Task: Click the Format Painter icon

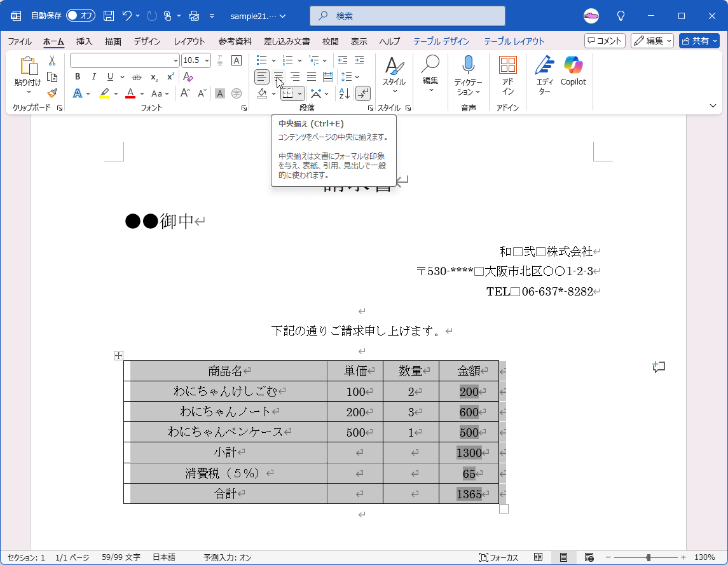Action: pyautogui.click(x=52, y=93)
